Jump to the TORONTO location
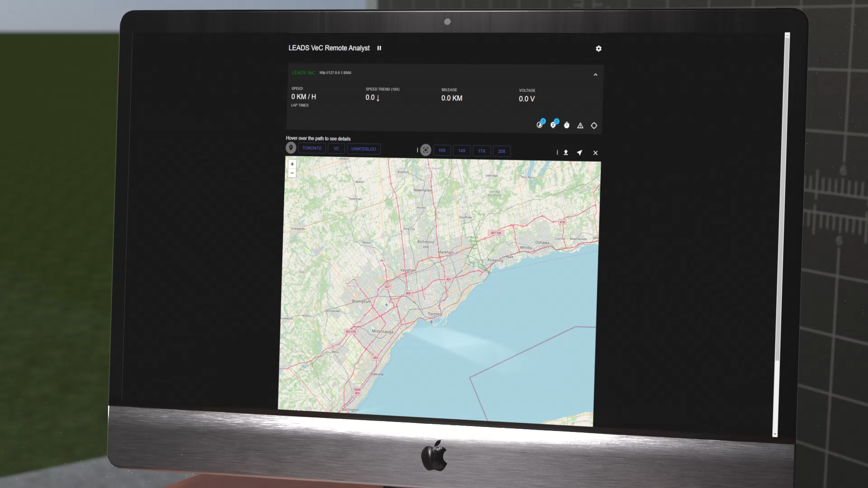This screenshot has height=488, width=868. [312, 148]
